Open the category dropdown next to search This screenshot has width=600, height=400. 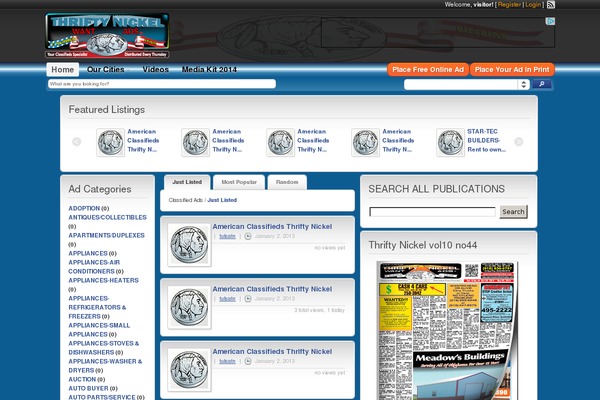tap(467, 84)
